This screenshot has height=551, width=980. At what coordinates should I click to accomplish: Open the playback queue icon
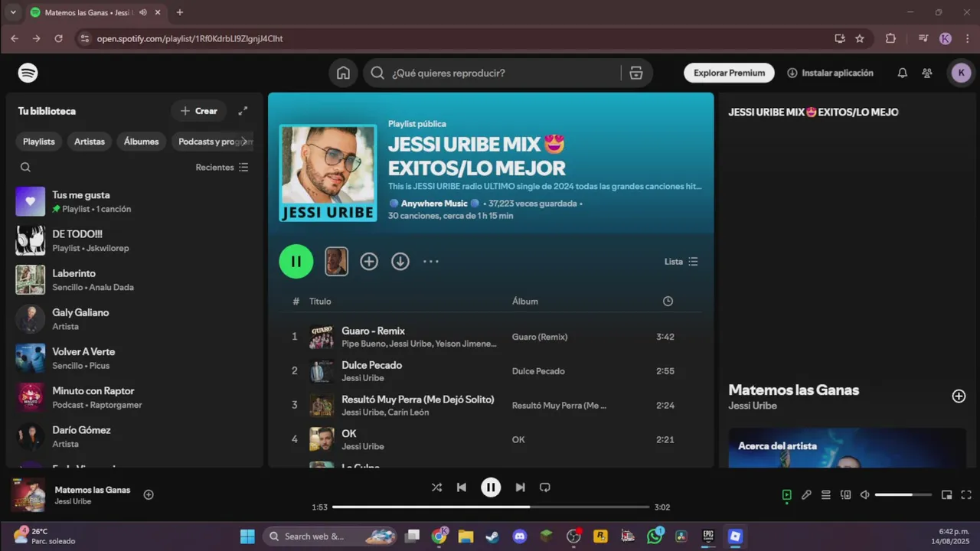tap(826, 495)
